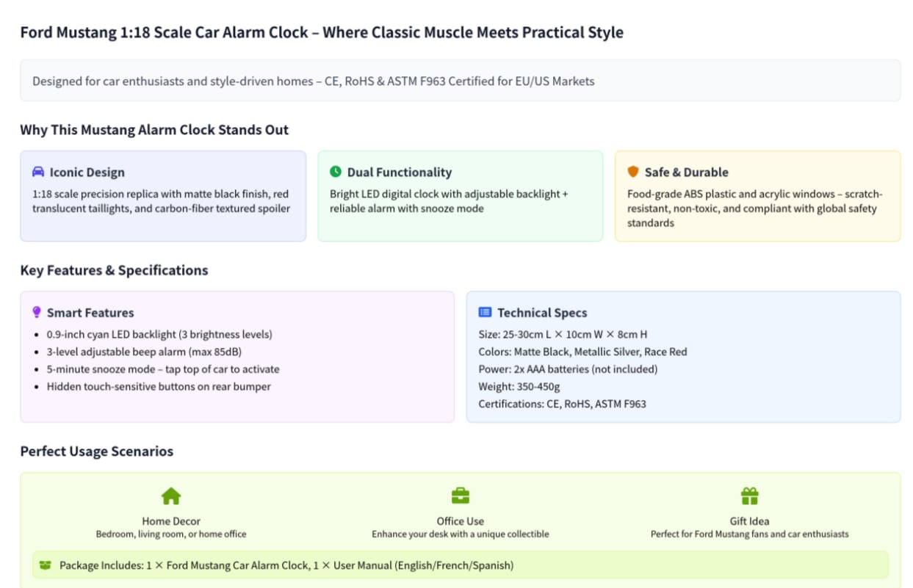The width and height of the screenshot is (913, 588).
Task: Click the 5-minute snooze mode bullet
Action: click(163, 369)
